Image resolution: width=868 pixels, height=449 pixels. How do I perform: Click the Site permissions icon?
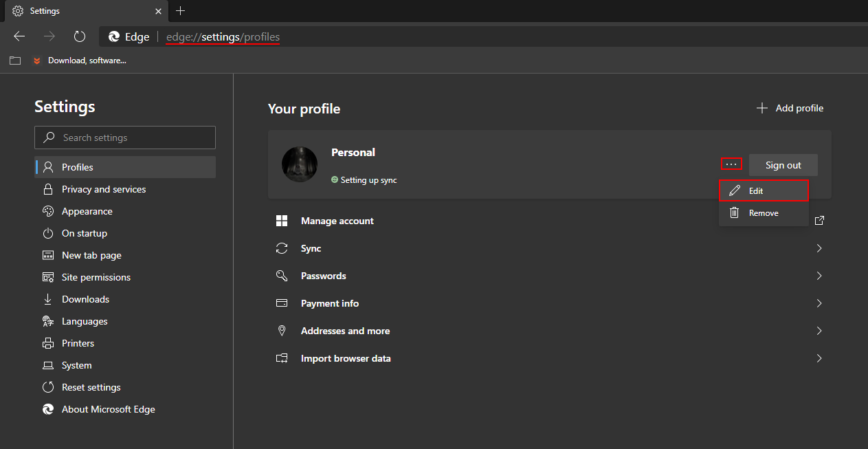(x=48, y=277)
